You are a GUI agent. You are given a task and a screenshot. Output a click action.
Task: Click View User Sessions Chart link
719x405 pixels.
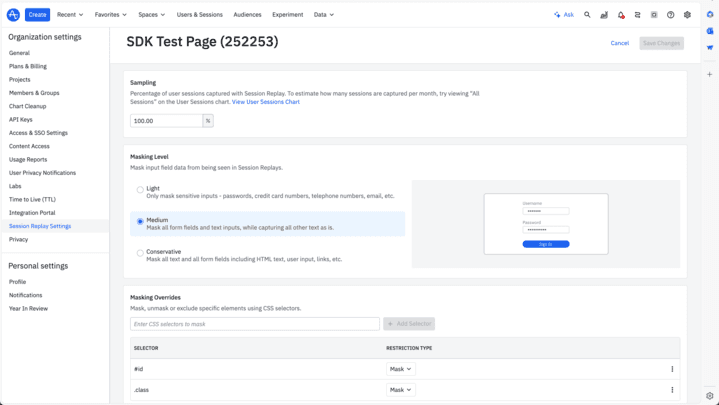[265, 102]
